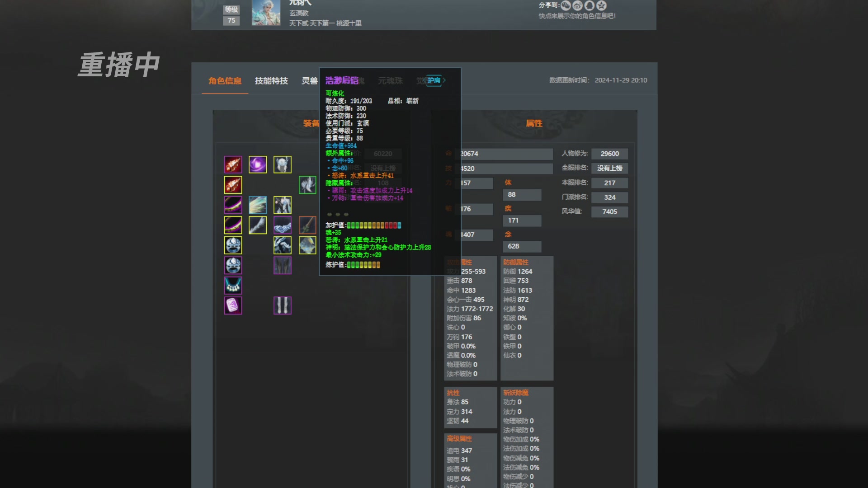Select the green-bordered shoulder armor icon
Viewport: 868px width, 488px height.
(307, 185)
